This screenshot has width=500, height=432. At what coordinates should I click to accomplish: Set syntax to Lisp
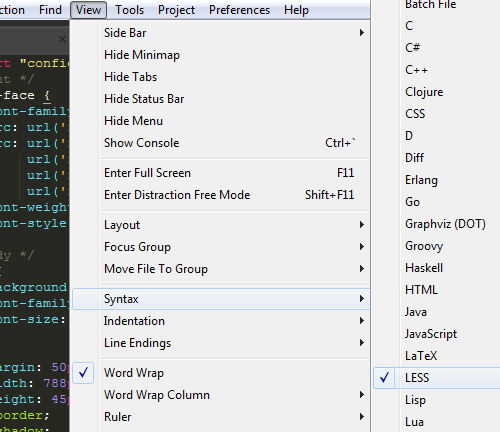coord(437,400)
